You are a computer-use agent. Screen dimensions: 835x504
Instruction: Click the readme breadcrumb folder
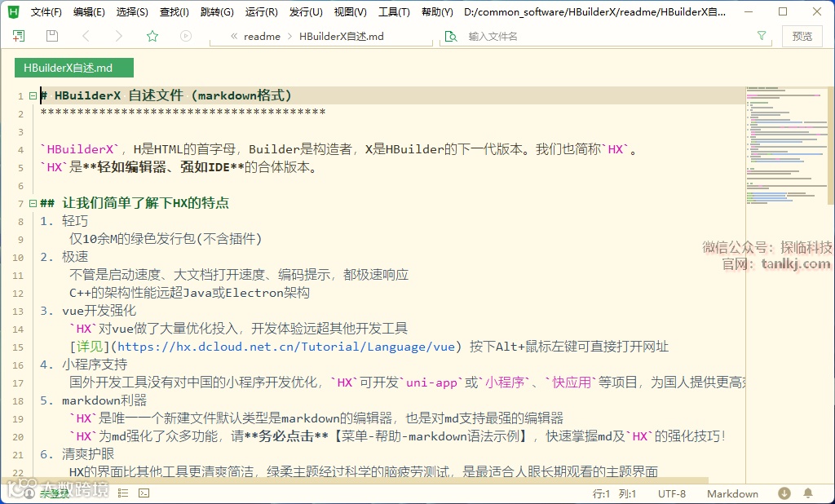[262, 36]
